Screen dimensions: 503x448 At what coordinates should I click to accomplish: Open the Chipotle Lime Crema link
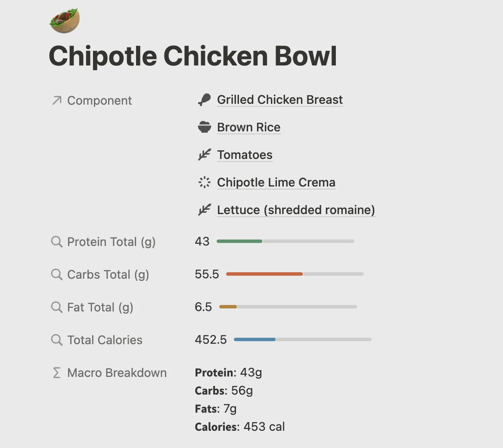pyautogui.click(x=276, y=183)
